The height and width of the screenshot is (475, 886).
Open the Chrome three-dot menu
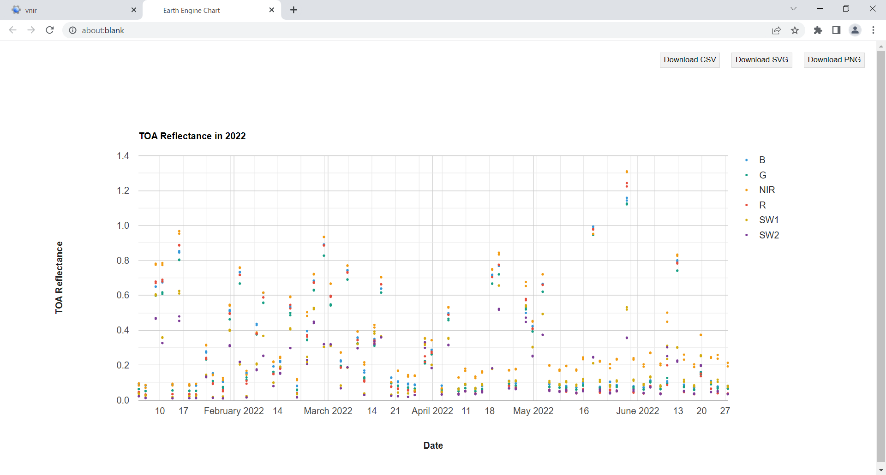[x=874, y=30]
